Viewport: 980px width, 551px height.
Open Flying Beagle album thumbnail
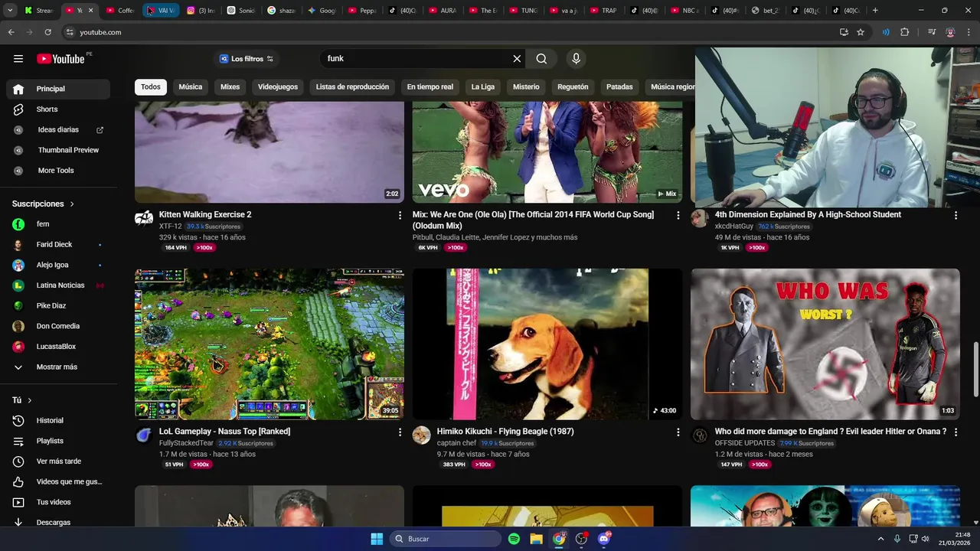547,344
